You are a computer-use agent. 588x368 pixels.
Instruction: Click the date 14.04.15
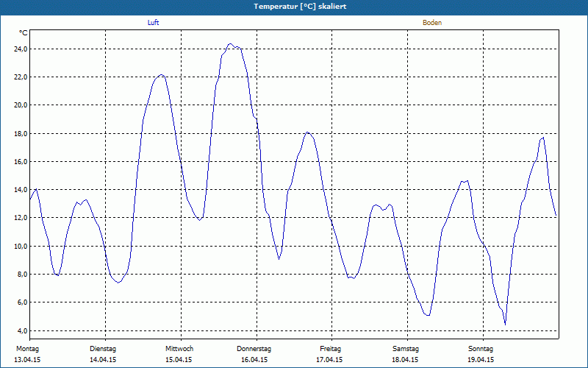point(103,360)
